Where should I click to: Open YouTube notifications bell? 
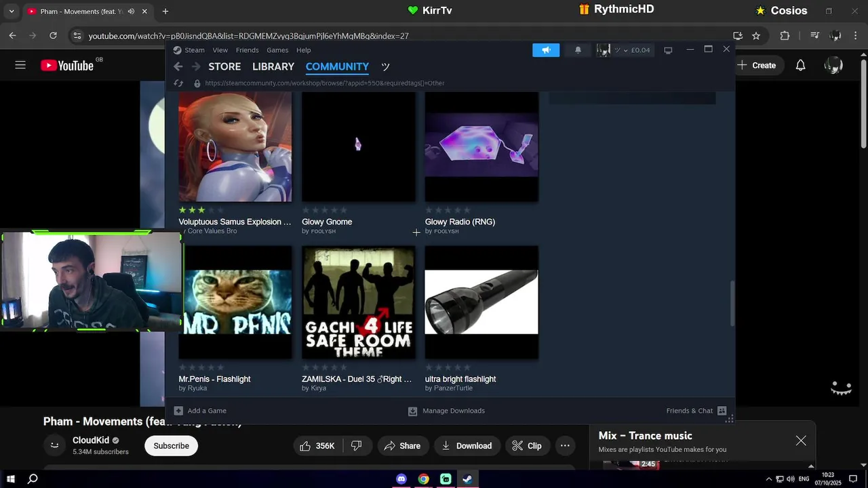click(801, 65)
